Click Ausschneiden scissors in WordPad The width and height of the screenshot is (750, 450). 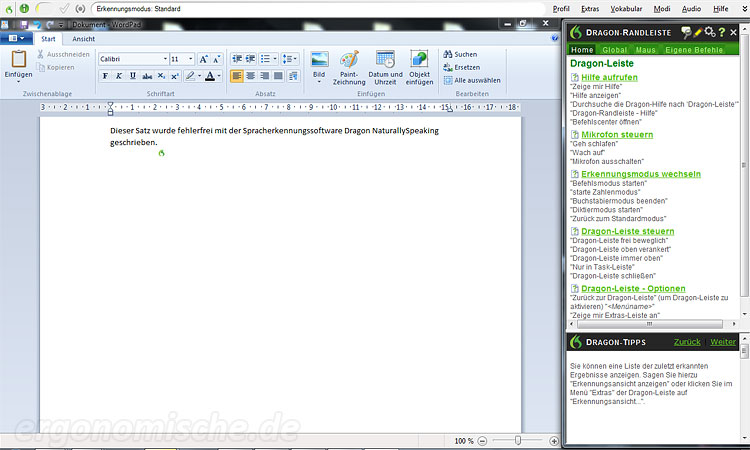tap(63, 55)
